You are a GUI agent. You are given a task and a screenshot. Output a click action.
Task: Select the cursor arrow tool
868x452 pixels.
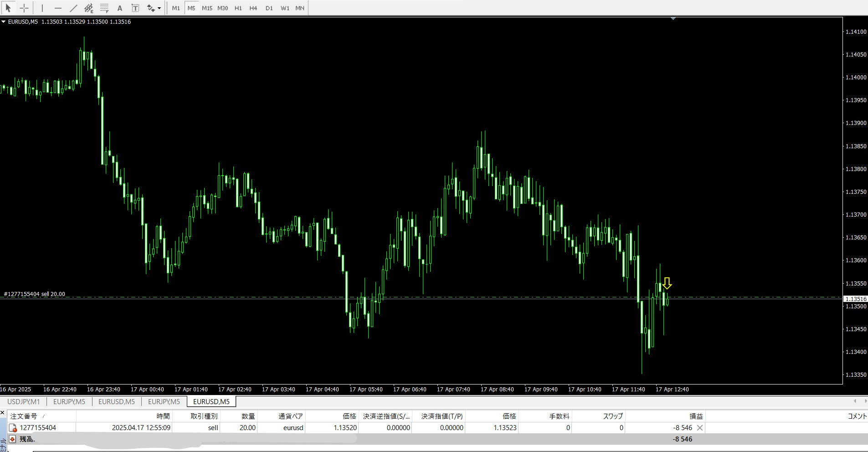[x=8, y=8]
